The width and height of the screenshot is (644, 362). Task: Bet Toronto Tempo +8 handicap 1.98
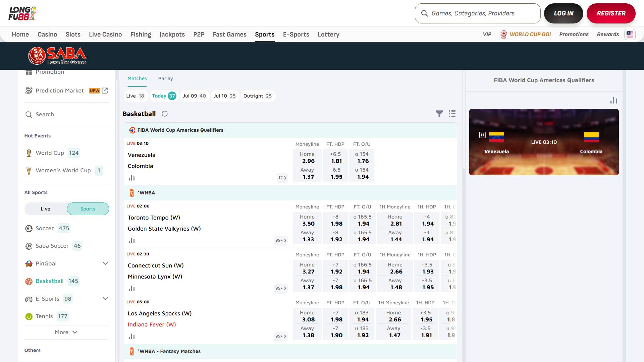tap(335, 220)
